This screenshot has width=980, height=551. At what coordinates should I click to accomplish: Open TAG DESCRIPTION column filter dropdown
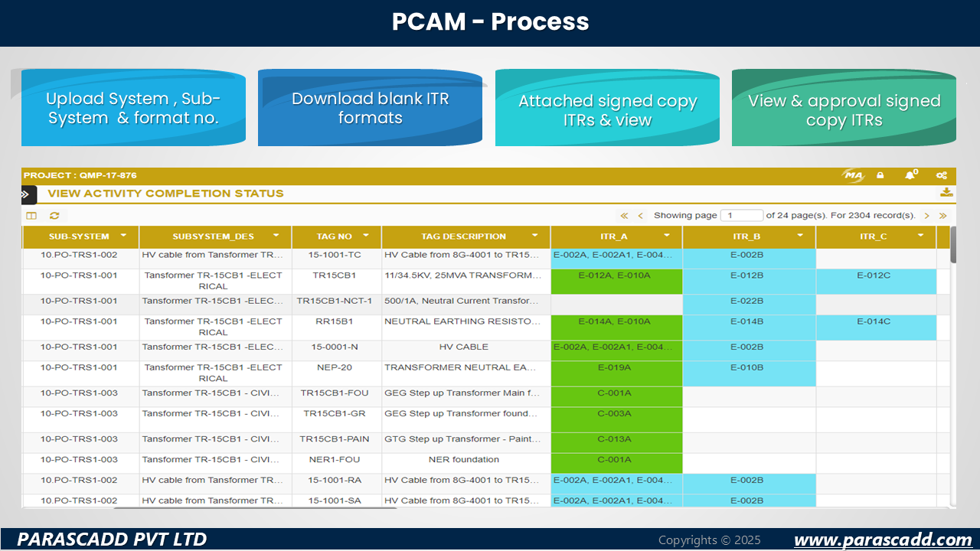pos(535,236)
